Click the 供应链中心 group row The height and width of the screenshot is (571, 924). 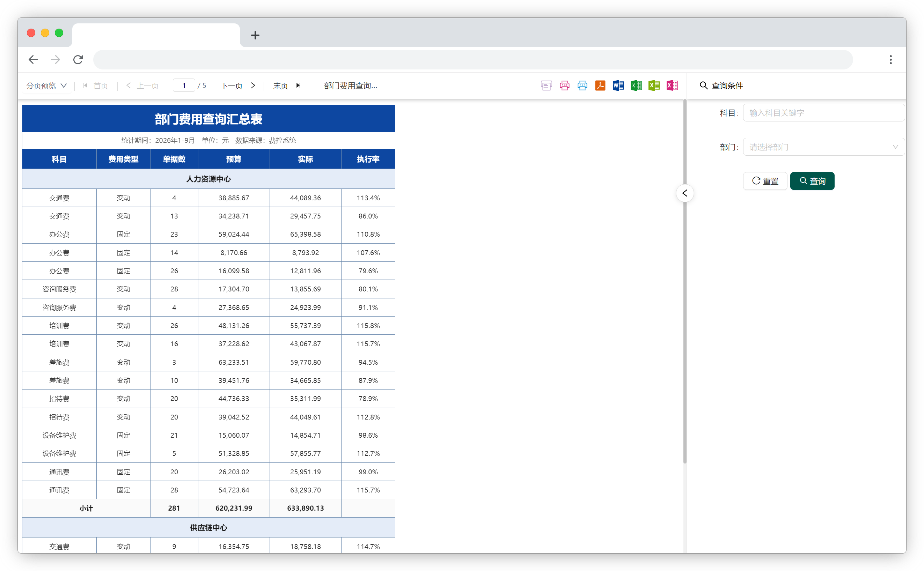click(208, 528)
